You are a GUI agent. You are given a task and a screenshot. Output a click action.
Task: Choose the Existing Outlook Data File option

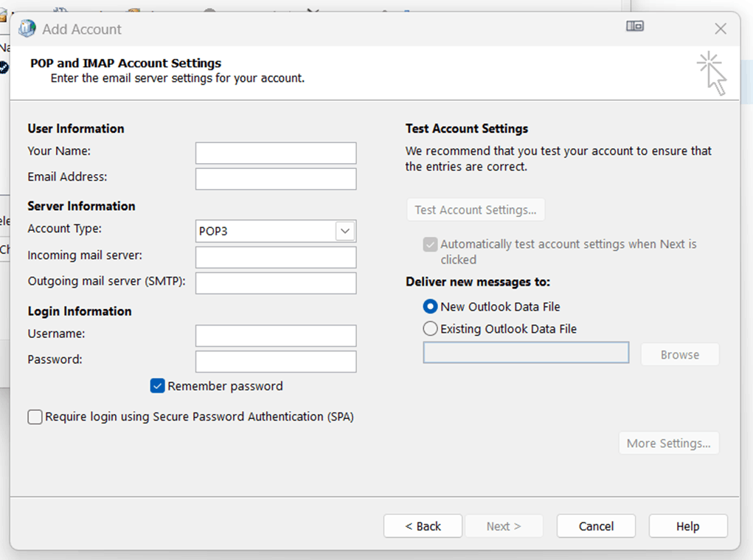coord(430,328)
